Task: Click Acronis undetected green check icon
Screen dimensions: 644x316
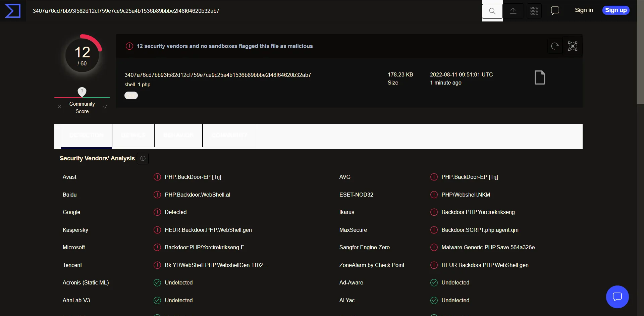Action: click(x=157, y=282)
